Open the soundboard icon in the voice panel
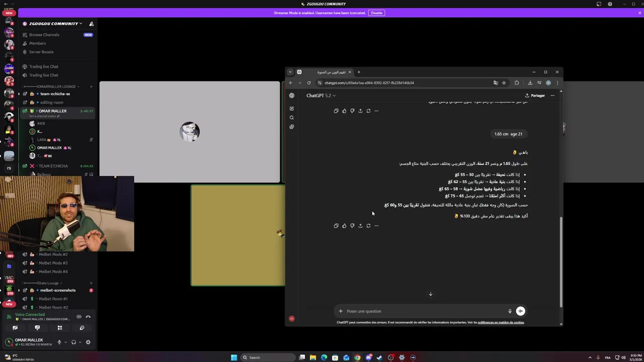This screenshot has width=644, height=362. tap(82, 328)
